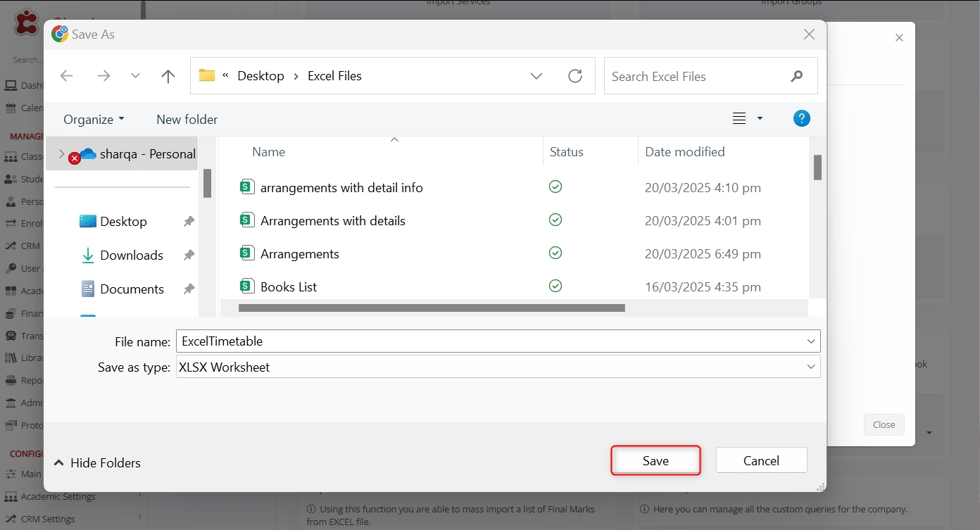Click the search magnifier icon
Screen dimensions: 980x530
coord(797,76)
